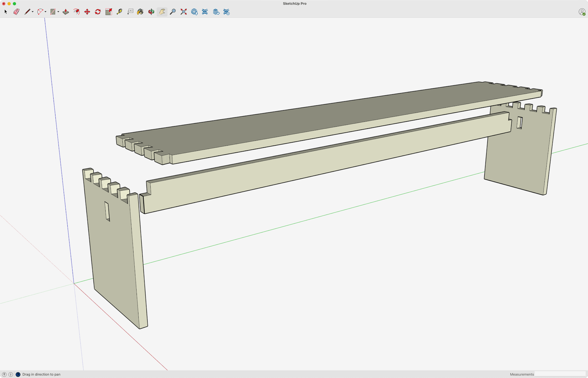The height and width of the screenshot is (378, 588).
Task: Expand the arc tools dropdown arrow
Action: (x=45, y=12)
